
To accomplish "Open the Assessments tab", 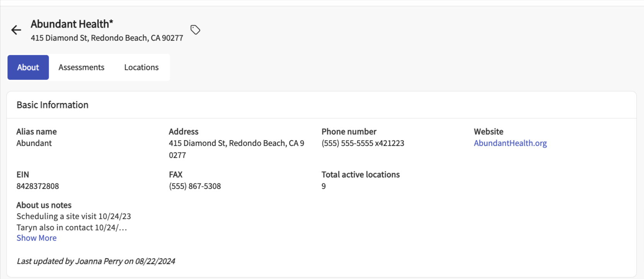I will (81, 67).
